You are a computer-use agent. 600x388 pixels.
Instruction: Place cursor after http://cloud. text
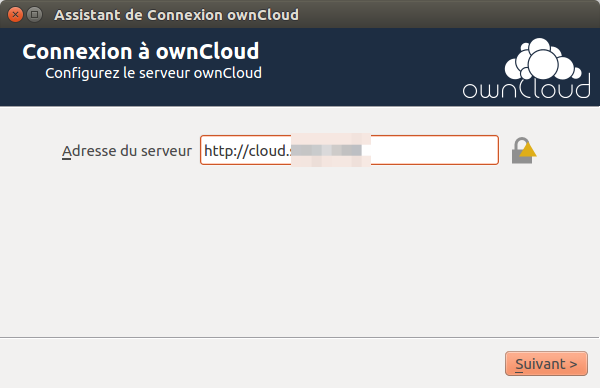pos(290,150)
